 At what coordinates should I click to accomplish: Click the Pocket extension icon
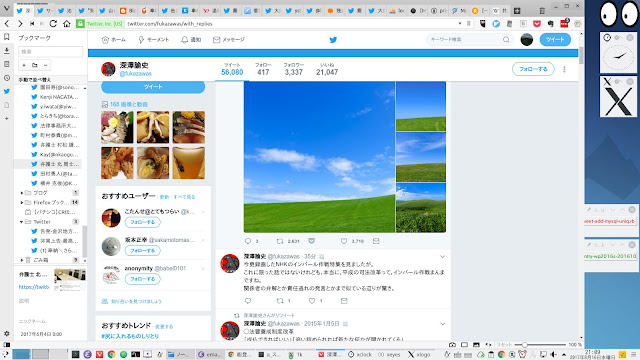click(x=537, y=24)
